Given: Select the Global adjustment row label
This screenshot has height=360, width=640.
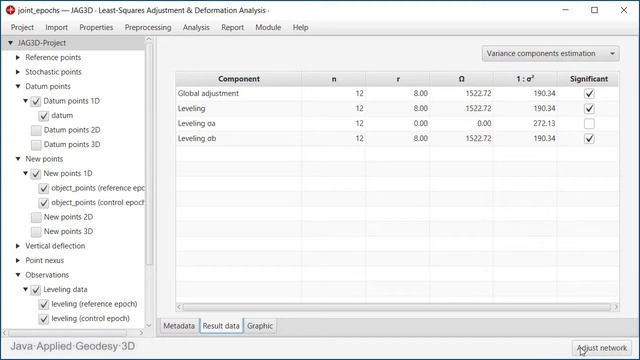Looking at the screenshot, I should 208,93.
